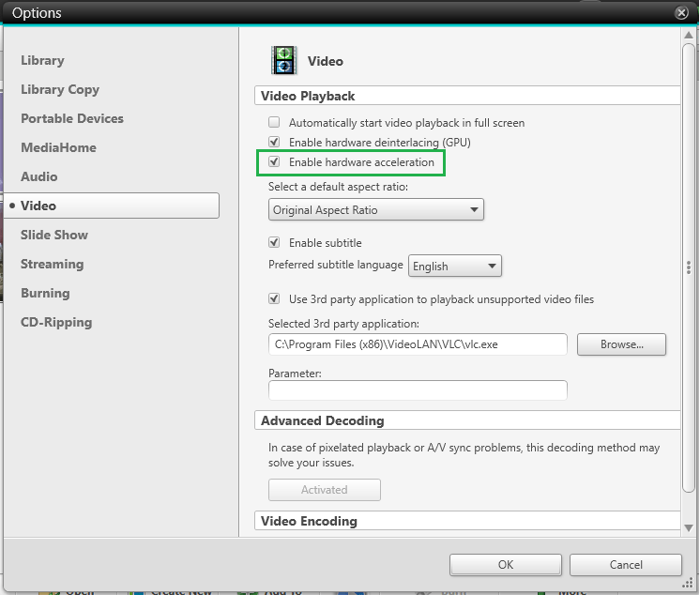This screenshot has height=595, width=700.
Task: Select Library Copy in sidebar
Action: click(60, 89)
